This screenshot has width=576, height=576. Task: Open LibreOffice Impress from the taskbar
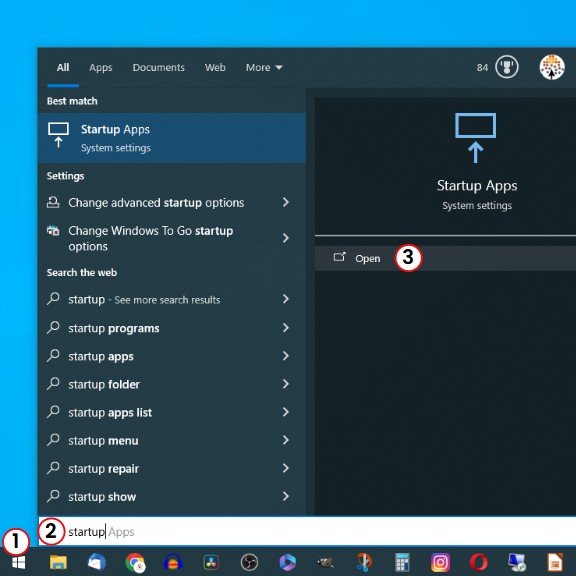click(555, 562)
